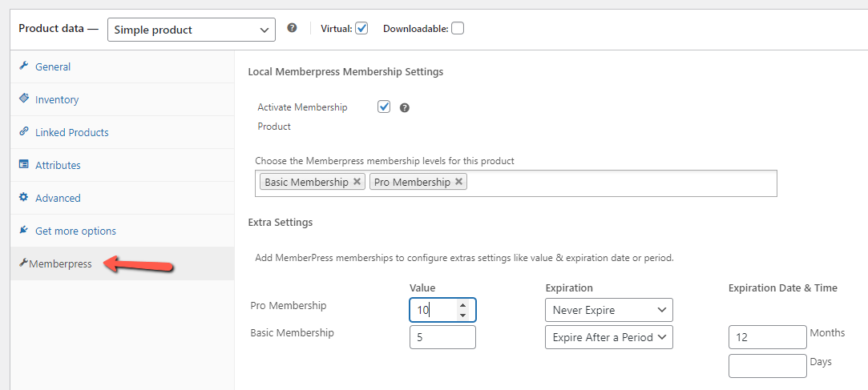Click the Advanced gear icon
Screen dimensions: 868x390
pos(24,198)
